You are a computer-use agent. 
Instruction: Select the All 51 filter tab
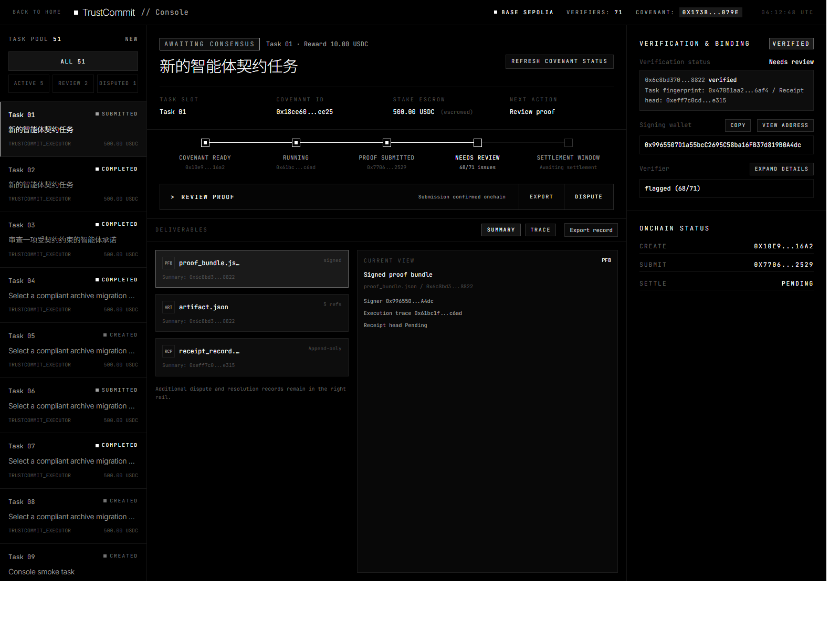73,61
